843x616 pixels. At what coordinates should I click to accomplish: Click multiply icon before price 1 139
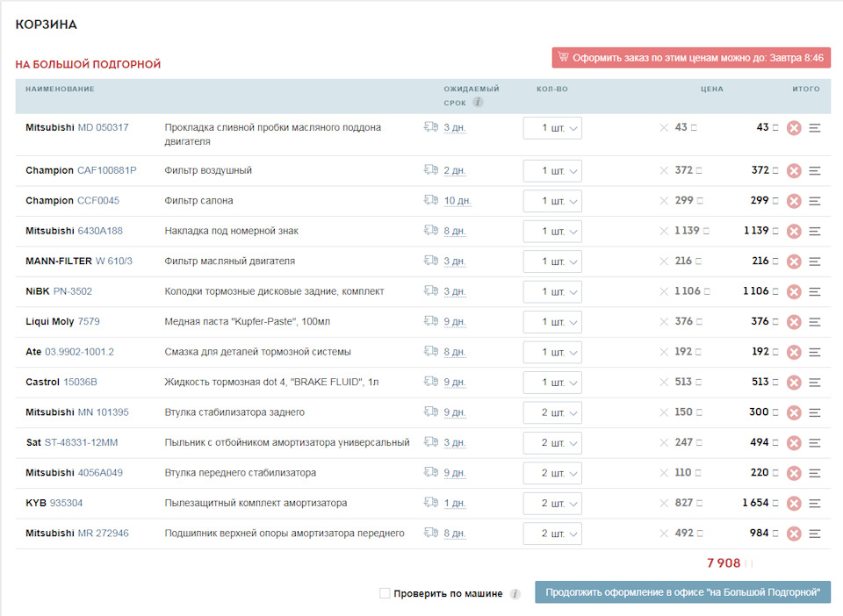click(x=664, y=231)
